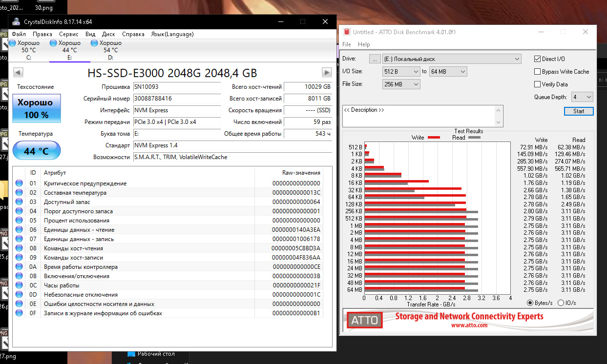Click status orb for attribute 08
Image resolution: width=607 pixels, height=364 pixels.
[x=19, y=248]
